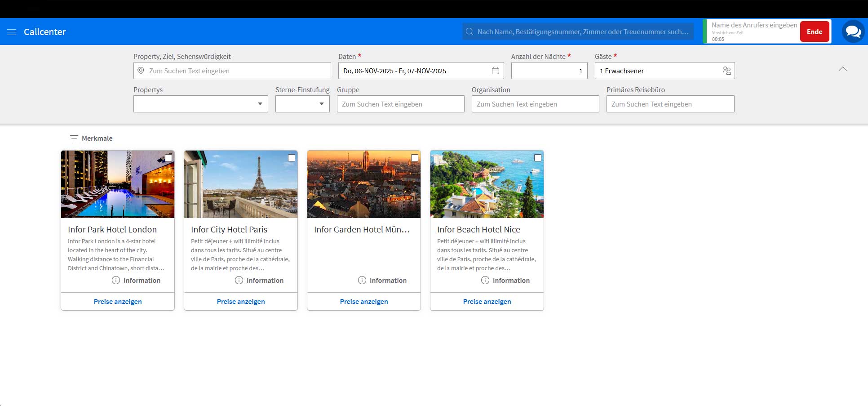Click Information icon for Infor Park Hotel London
This screenshot has height=406, width=868.
116,280
